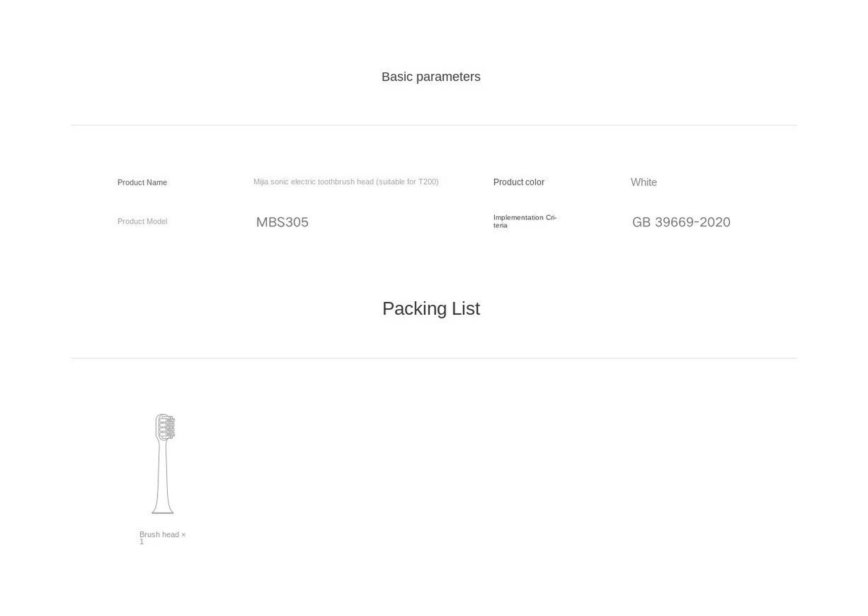Screen dimensions: 868x616
Task: Click the bristles of the brush head drawing
Action: [x=167, y=427]
